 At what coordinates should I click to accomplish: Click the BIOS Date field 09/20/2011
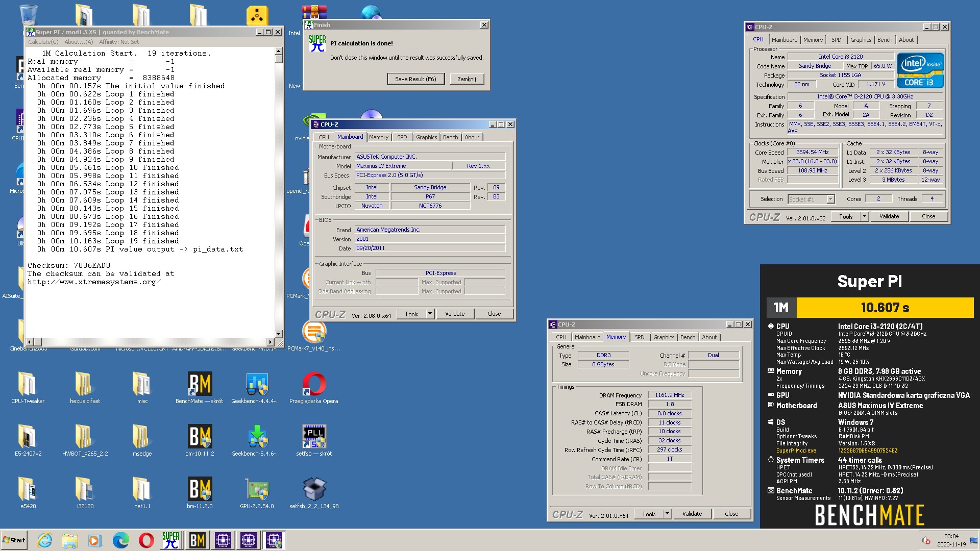coord(430,248)
